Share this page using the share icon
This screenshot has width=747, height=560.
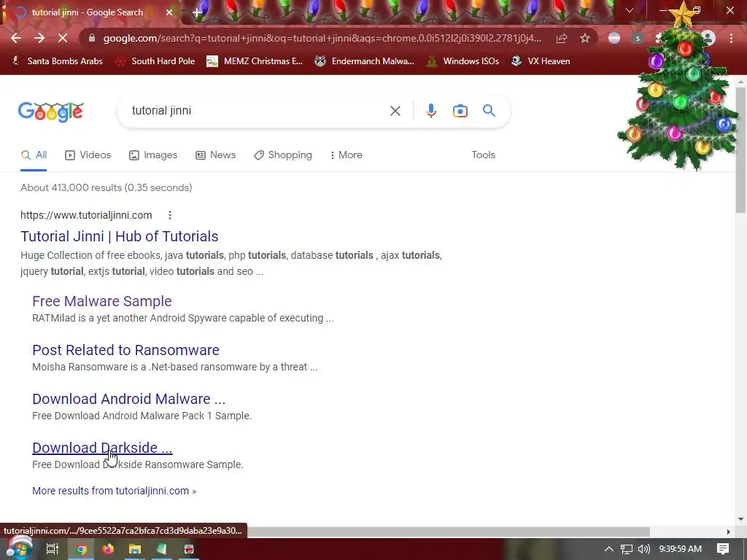click(562, 39)
